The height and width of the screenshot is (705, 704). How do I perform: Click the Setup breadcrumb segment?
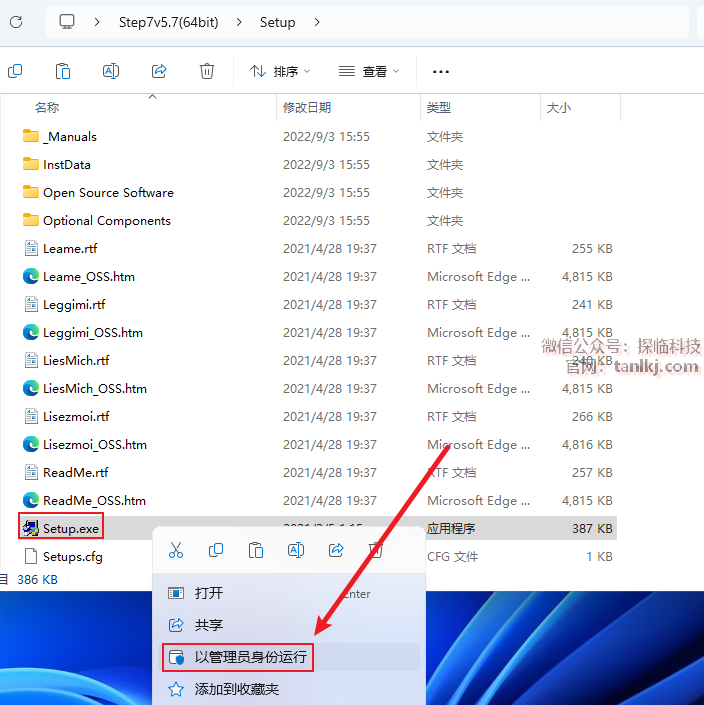click(x=277, y=22)
